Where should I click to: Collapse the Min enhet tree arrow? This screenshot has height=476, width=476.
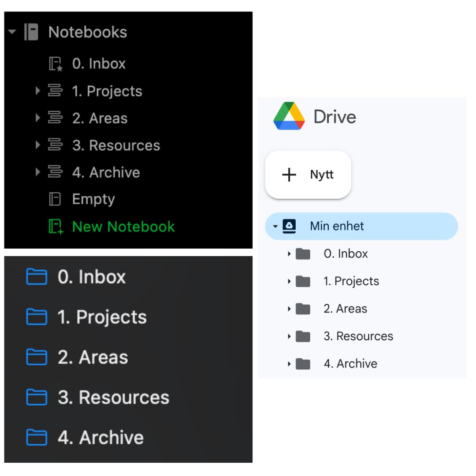(x=275, y=227)
